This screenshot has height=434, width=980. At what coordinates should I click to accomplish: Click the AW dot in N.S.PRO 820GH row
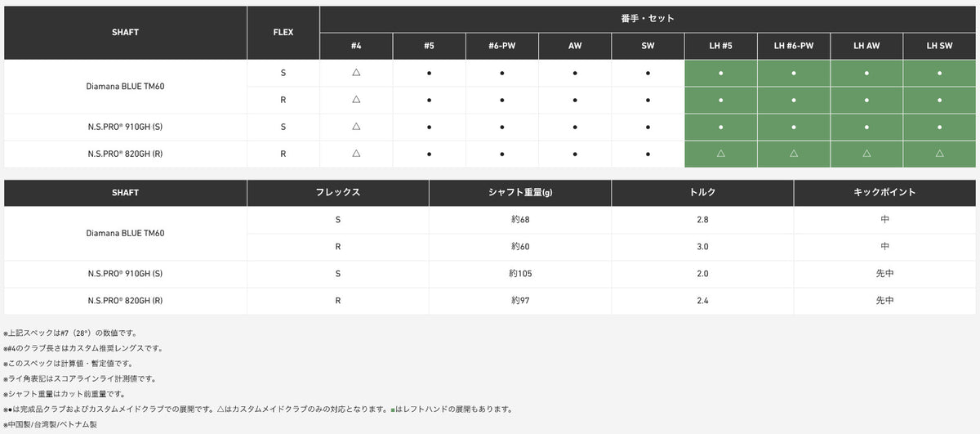575,154
